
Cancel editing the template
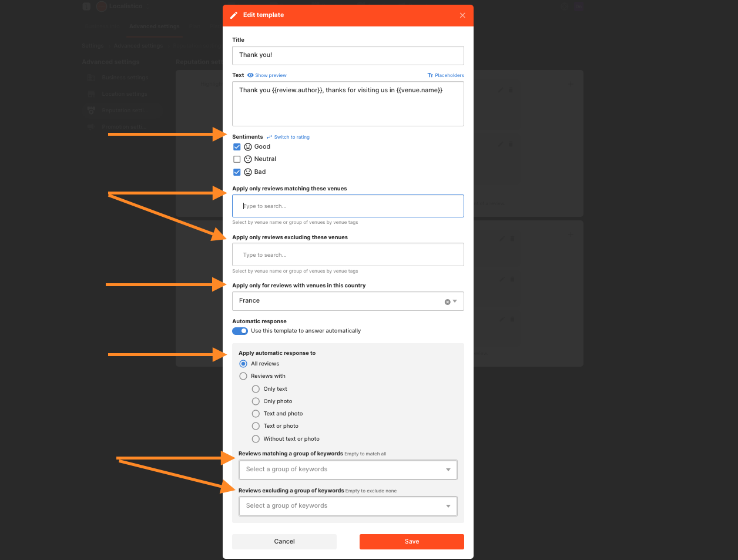[x=284, y=542]
